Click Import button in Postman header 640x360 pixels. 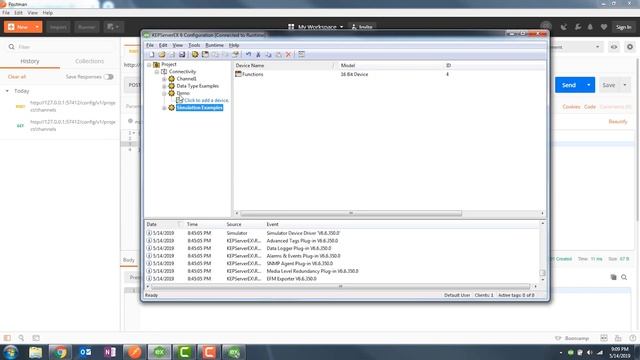click(x=58, y=27)
